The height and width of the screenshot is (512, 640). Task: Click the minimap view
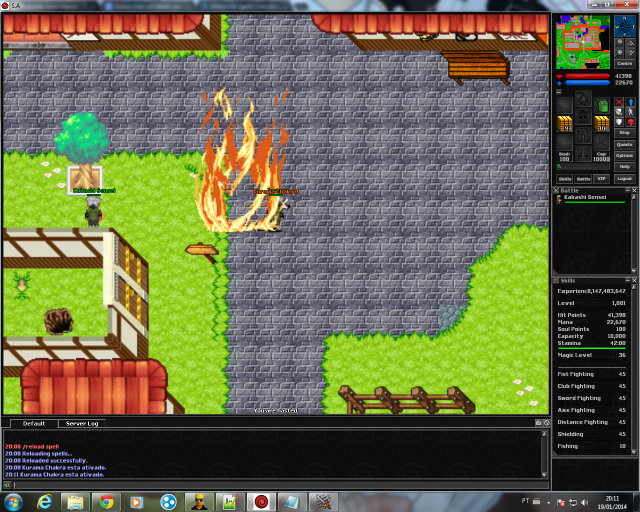click(x=583, y=42)
